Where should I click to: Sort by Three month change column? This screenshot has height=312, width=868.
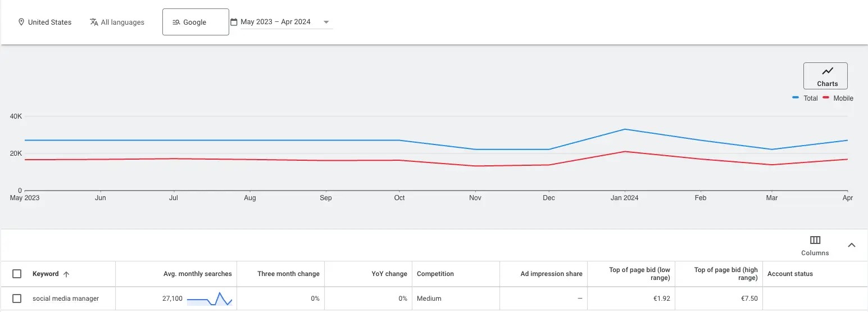(x=288, y=274)
